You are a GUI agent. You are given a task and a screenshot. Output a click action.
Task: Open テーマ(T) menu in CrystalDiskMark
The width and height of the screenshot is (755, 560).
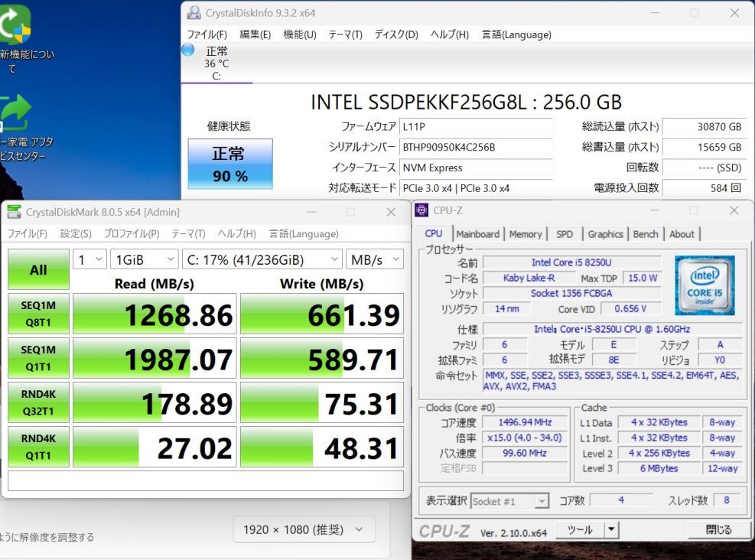[x=188, y=233]
